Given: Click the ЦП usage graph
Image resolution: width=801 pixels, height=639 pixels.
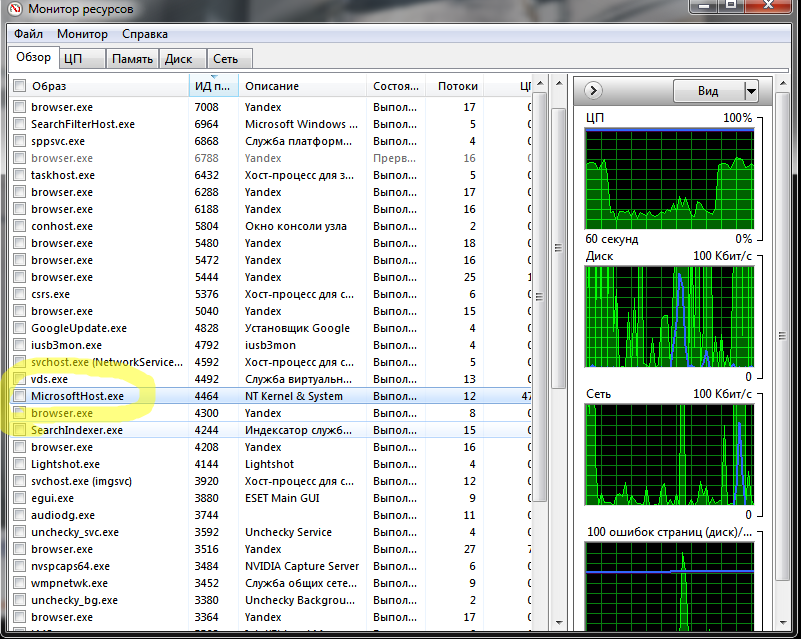Looking at the screenshot, I should [668, 179].
